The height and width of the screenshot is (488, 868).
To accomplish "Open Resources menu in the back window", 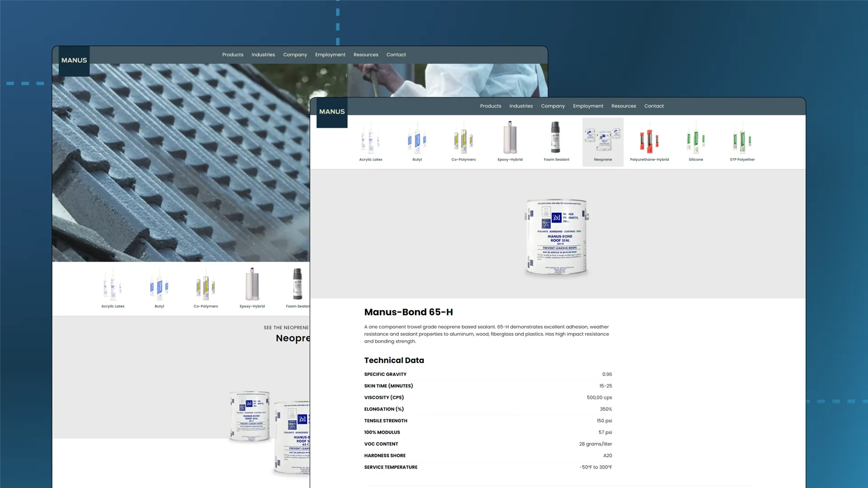I will click(x=366, y=55).
